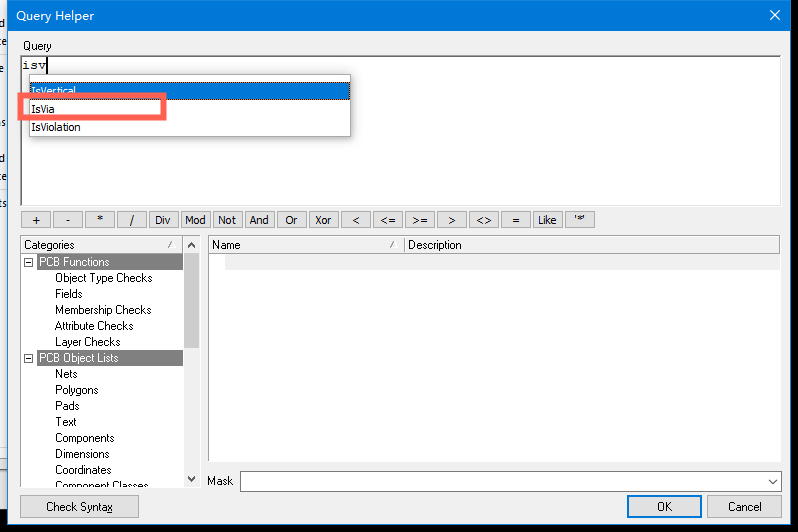Click the less-than operator button
798x532 pixels.
(356, 220)
